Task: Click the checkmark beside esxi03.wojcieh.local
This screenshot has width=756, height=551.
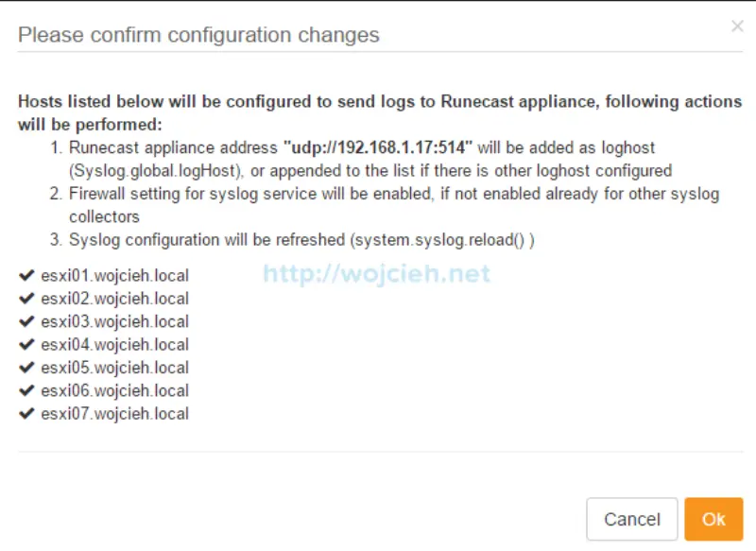Action: pyautogui.click(x=26, y=321)
